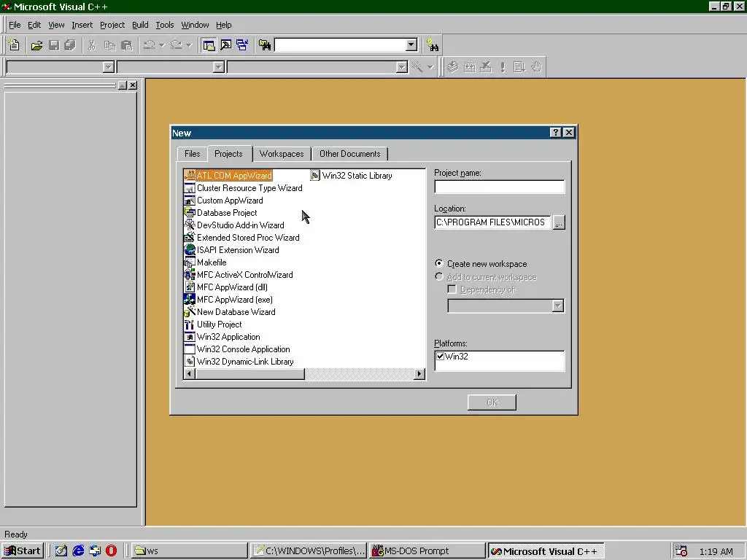Open the Dependency of project dropdown
Viewport: 747px width, 560px height.
coord(558,306)
